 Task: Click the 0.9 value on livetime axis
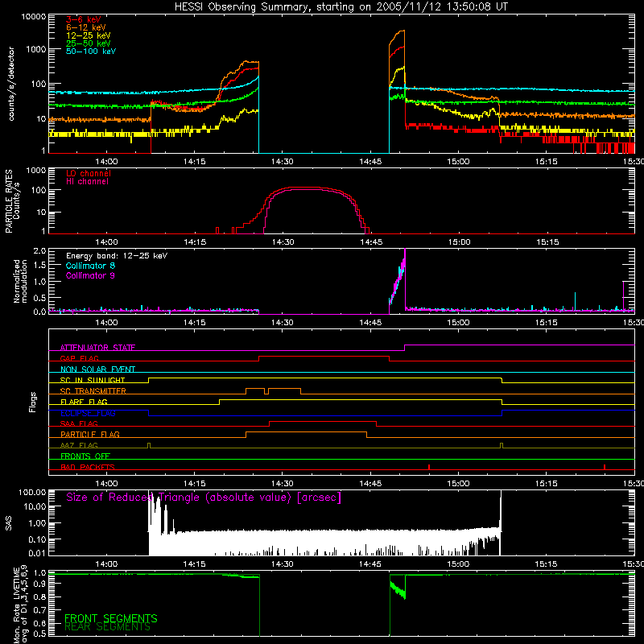coord(41,583)
